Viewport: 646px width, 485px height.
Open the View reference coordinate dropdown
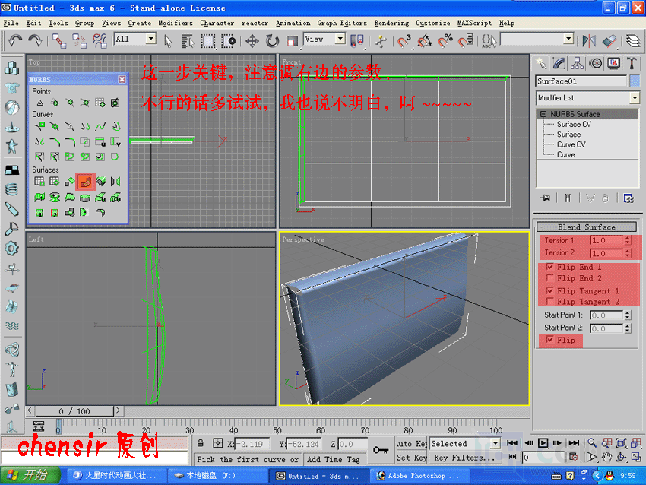(x=340, y=39)
